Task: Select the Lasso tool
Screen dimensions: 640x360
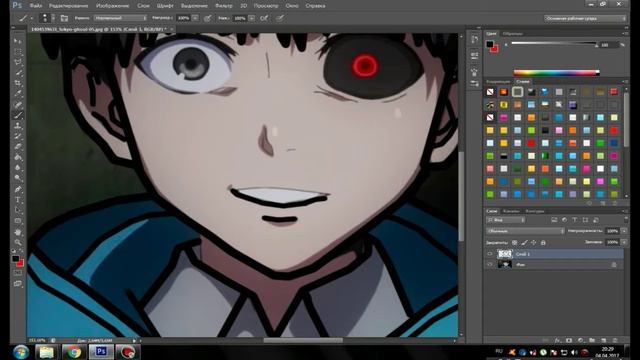Action: [x=18, y=62]
